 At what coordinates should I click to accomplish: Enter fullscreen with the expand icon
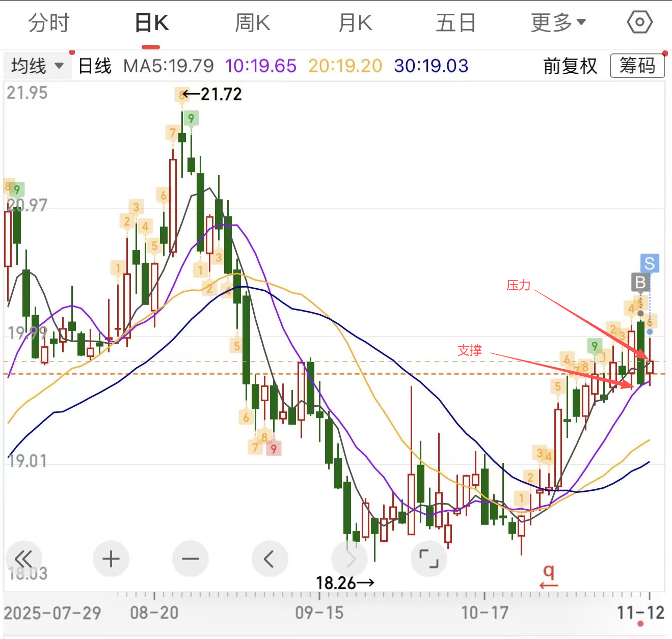click(428, 559)
